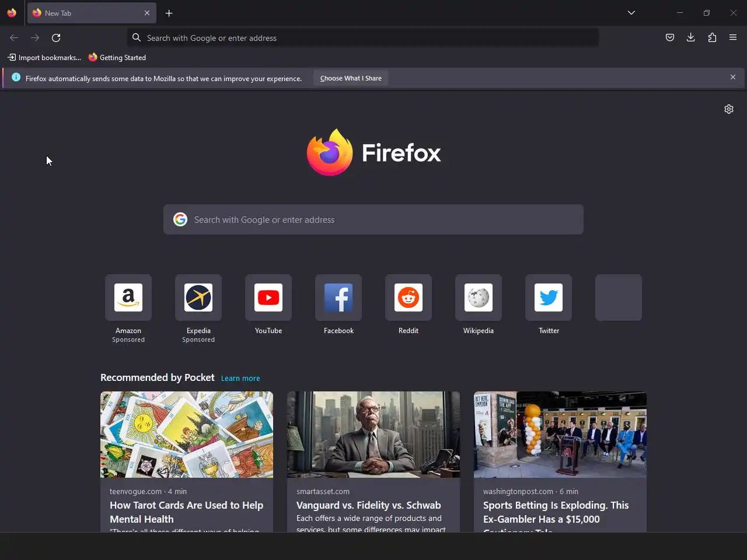Go back one page
Image resolution: width=747 pixels, height=560 pixels.
pyautogui.click(x=14, y=38)
